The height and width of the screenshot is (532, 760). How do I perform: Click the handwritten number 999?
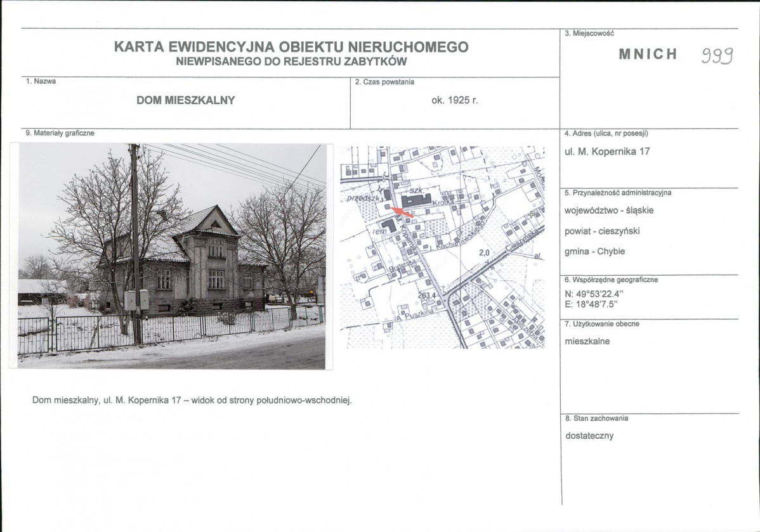717,56
